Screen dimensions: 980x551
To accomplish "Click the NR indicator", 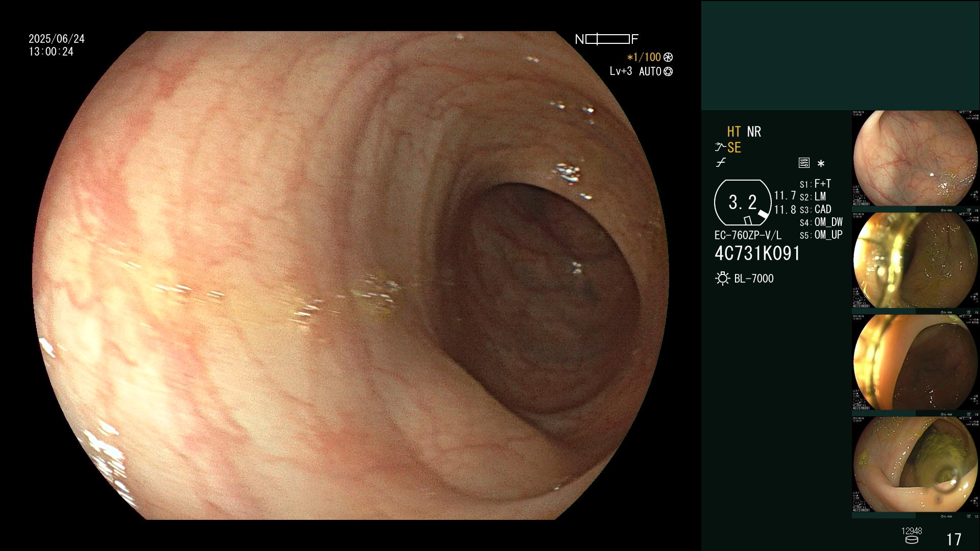I will [x=754, y=132].
